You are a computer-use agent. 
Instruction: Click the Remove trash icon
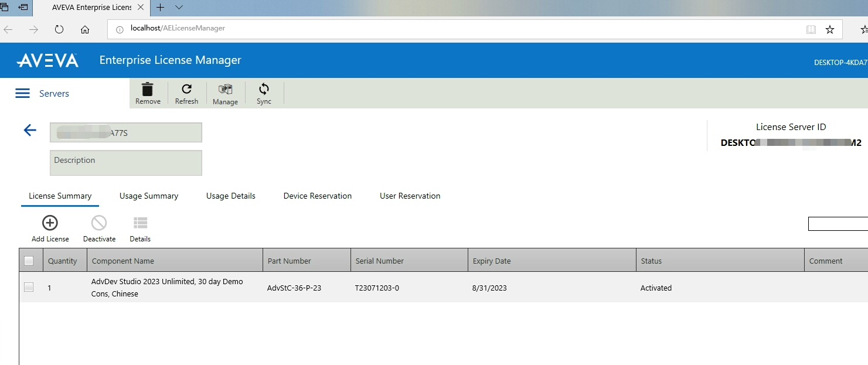(x=148, y=89)
